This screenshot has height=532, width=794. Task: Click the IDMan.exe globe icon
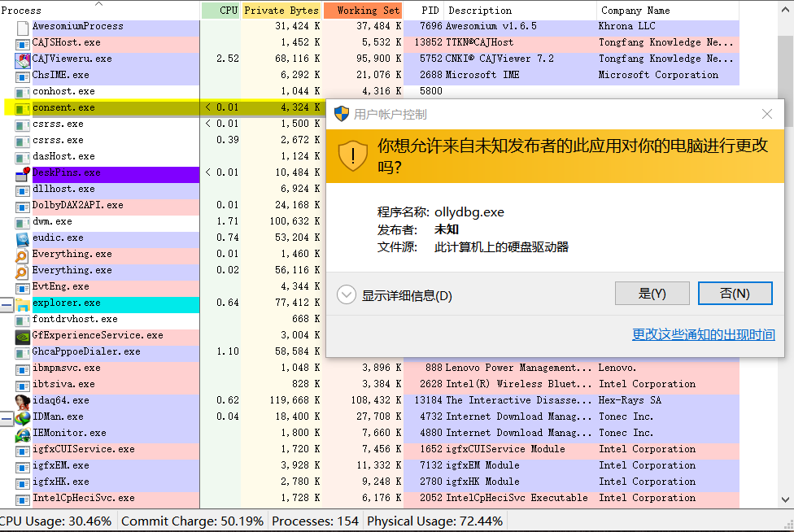(22, 418)
